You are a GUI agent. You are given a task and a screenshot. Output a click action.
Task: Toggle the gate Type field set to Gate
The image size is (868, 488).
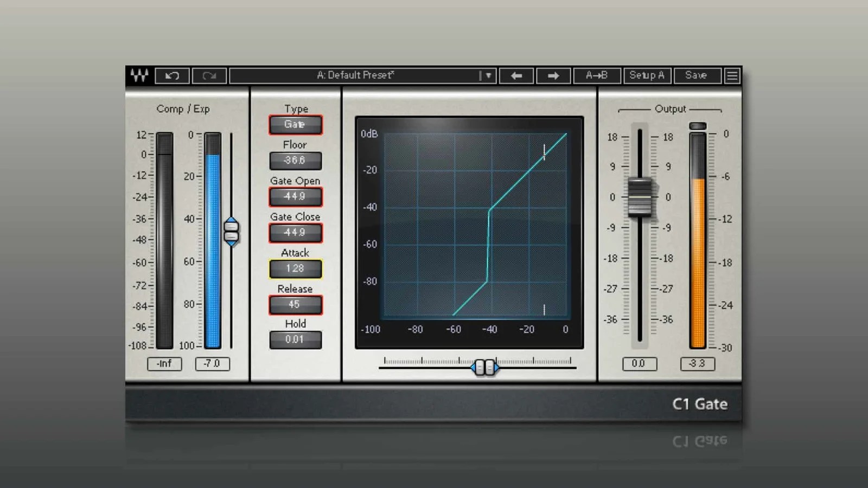tap(295, 124)
